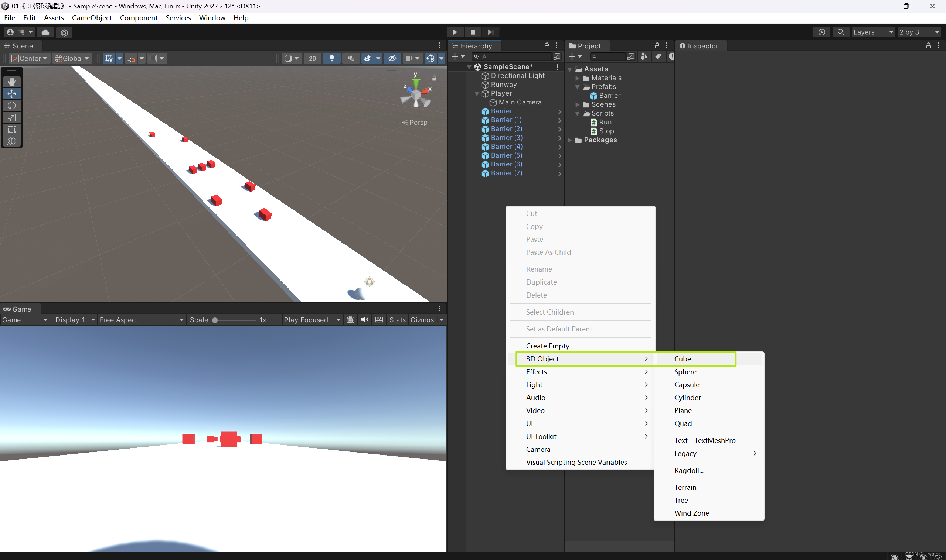Choose Cube from the 3D Object submenu
The width and height of the screenshot is (946, 560).
683,358
